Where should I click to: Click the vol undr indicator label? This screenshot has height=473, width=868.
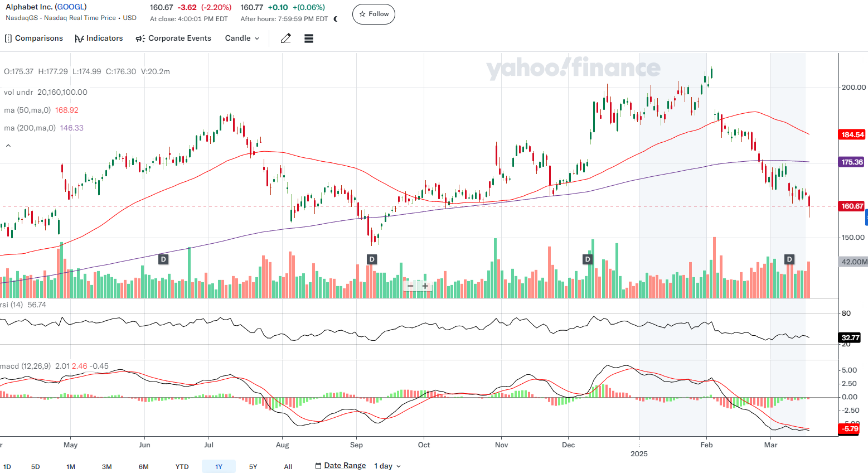[18, 93]
